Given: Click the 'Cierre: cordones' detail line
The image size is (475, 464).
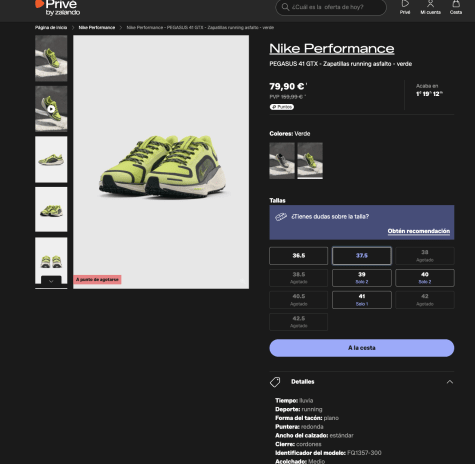Looking at the screenshot, I should pyautogui.click(x=298, y=444).
